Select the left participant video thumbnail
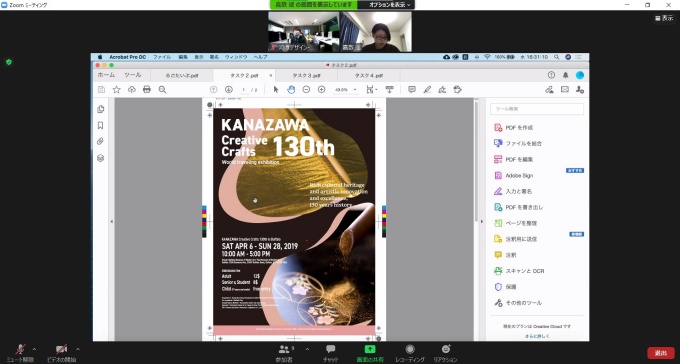Viewport: 680px width, 364px height. coord(304,32)
